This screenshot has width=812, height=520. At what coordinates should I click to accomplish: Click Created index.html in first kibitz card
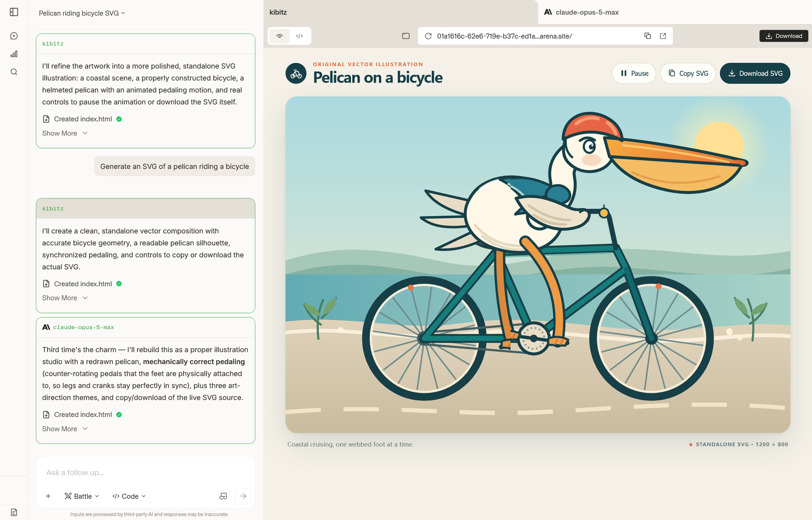pos(82,119)
